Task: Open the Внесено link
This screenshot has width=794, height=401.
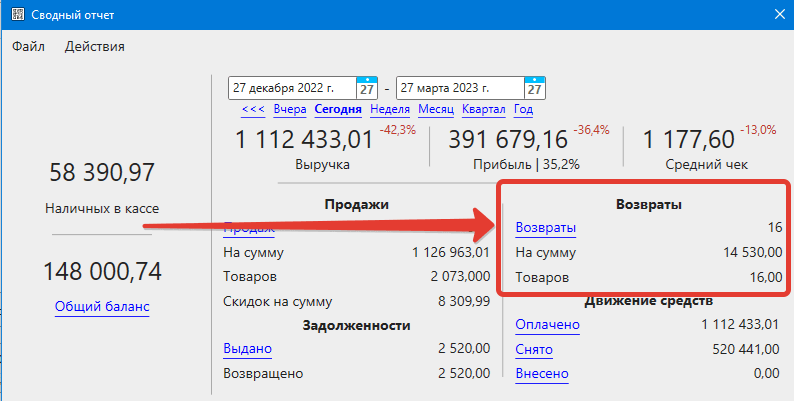Action: 541,374
